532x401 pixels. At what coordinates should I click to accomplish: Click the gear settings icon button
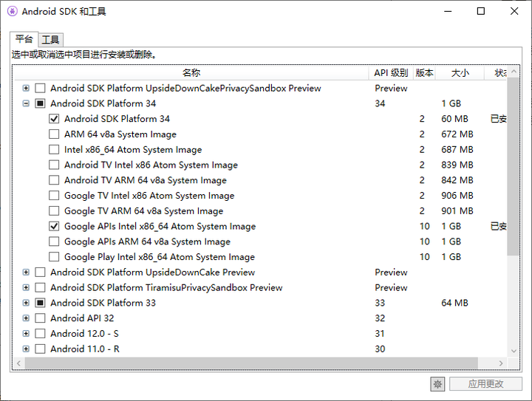point(437,384)
